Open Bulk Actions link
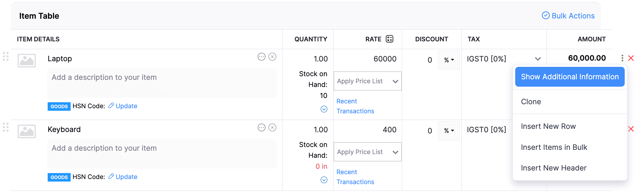Viewport: 644px width, 196px height. (568, 16)
